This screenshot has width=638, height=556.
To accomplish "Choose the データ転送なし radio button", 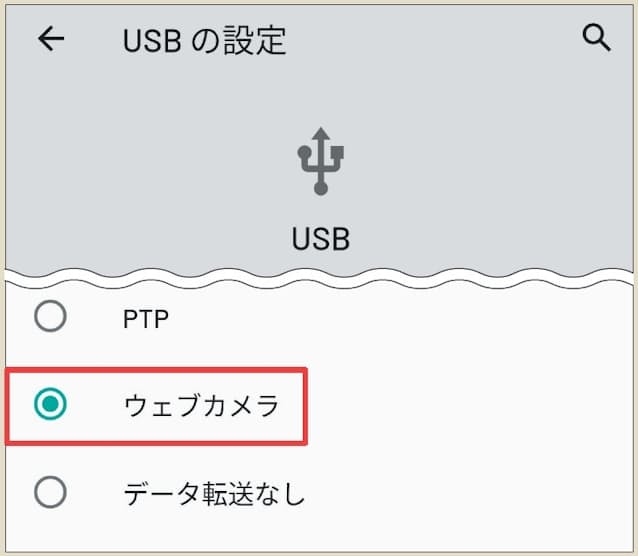I will coord(50,492).
